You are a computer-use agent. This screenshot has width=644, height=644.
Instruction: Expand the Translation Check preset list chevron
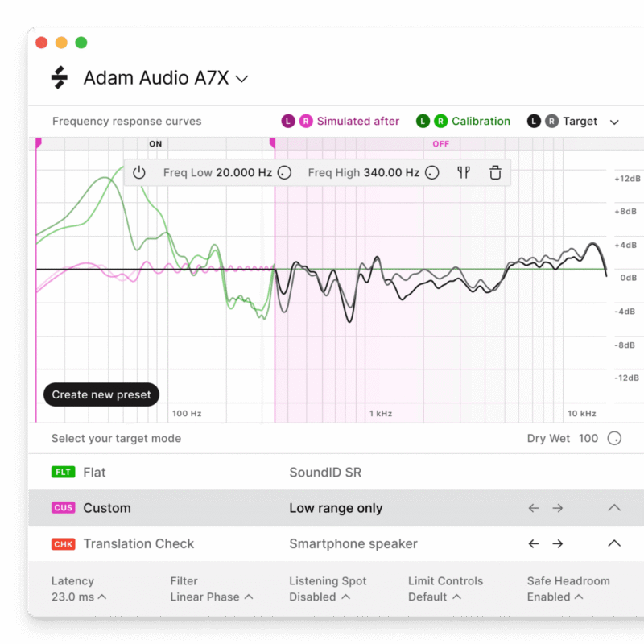(614, 543)
